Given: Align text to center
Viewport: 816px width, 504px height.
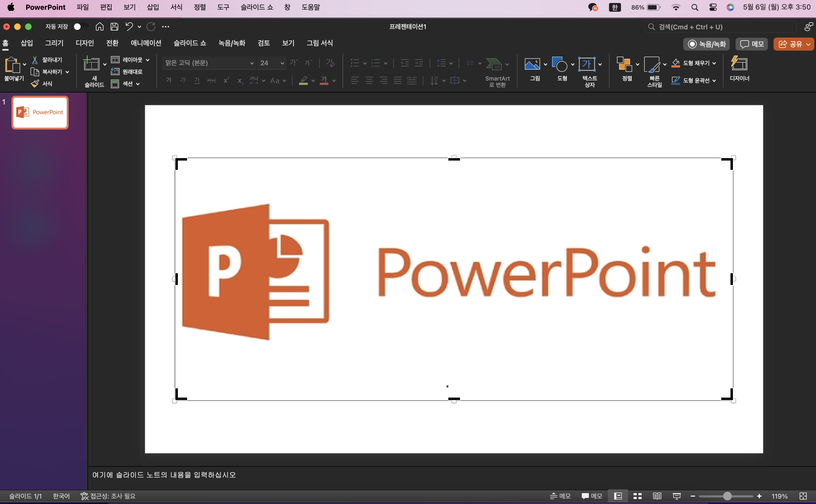Looking at the screenshot, I should [x=369, y=80].
